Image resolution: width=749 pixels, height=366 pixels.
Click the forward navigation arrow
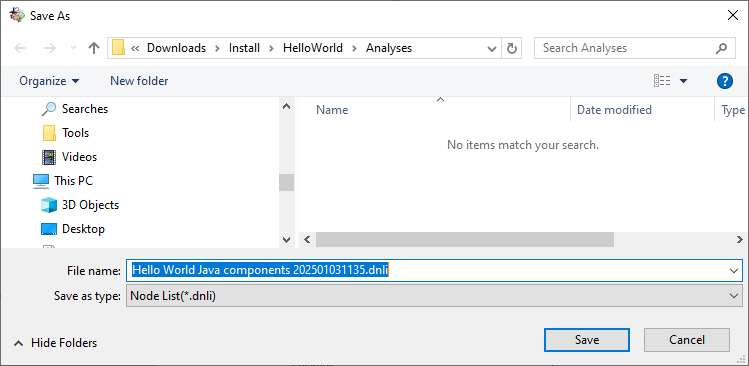(50, 48)
